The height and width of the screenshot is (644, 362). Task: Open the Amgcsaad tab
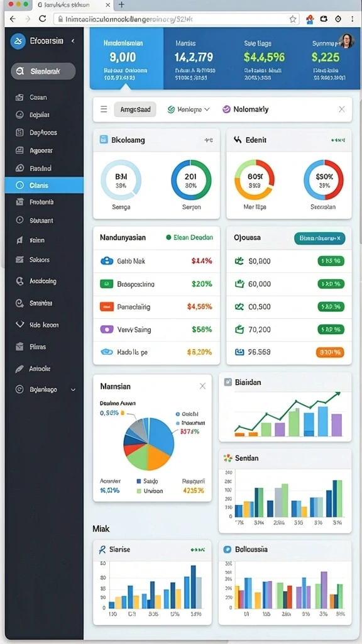coord(135,109)
